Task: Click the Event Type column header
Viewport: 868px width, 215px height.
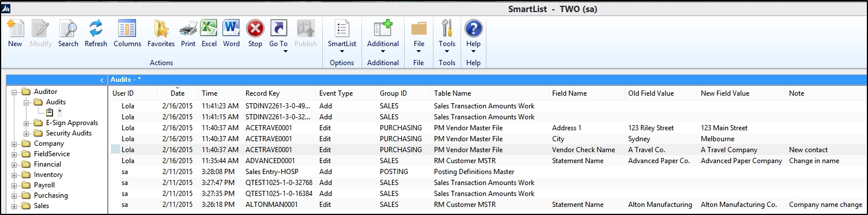Action: [336, 93]
